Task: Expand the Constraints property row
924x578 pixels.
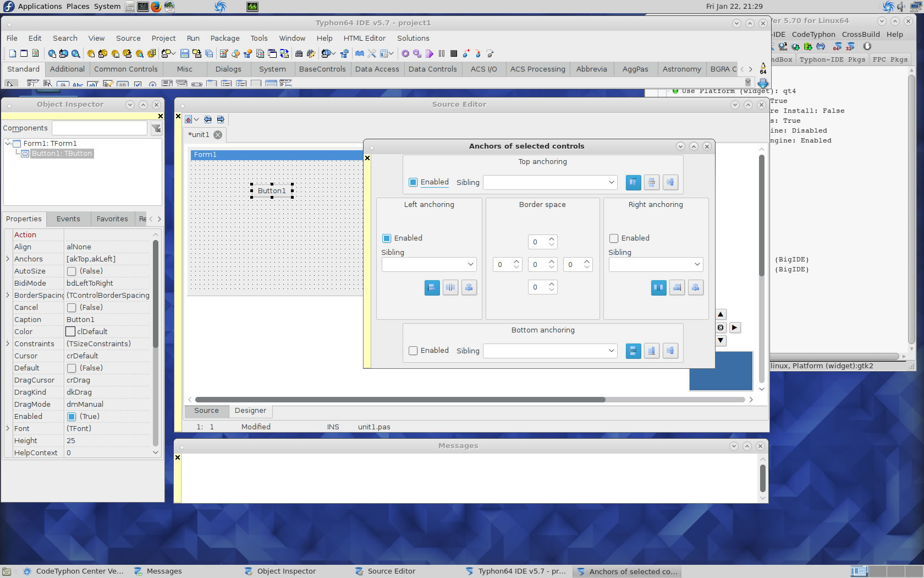Action: point(8,343)
